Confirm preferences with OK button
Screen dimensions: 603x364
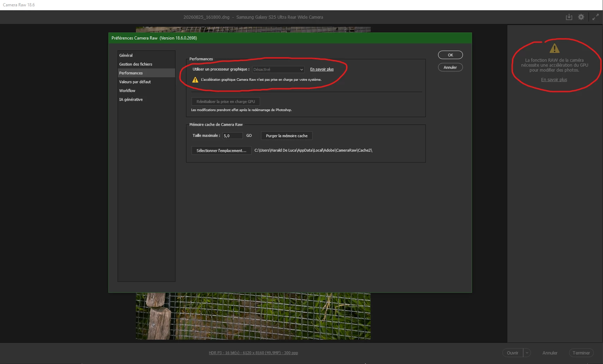pos(450,55)
